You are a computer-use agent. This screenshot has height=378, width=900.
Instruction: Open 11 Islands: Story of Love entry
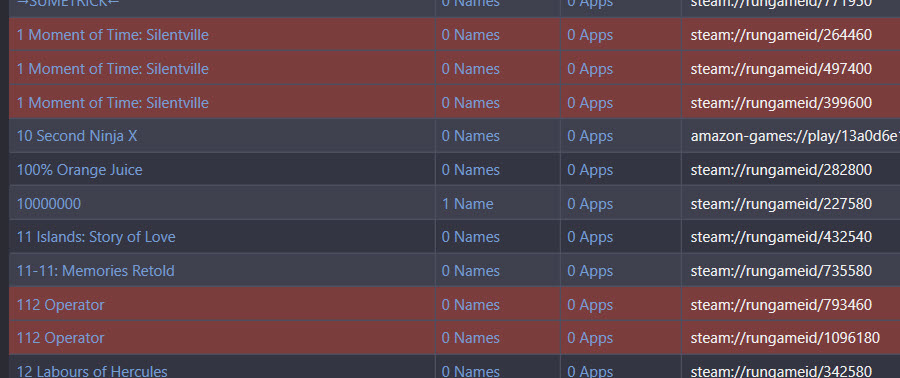[96, 237]
